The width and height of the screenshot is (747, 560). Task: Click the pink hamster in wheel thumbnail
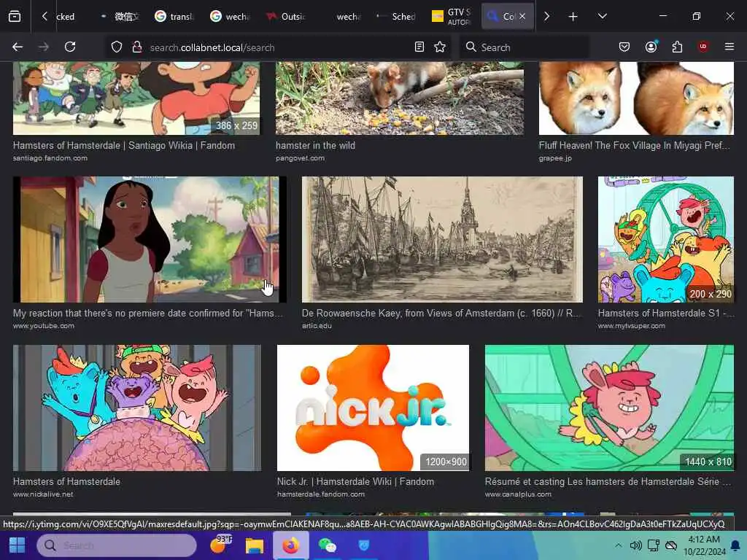click(x=609, y=408)
